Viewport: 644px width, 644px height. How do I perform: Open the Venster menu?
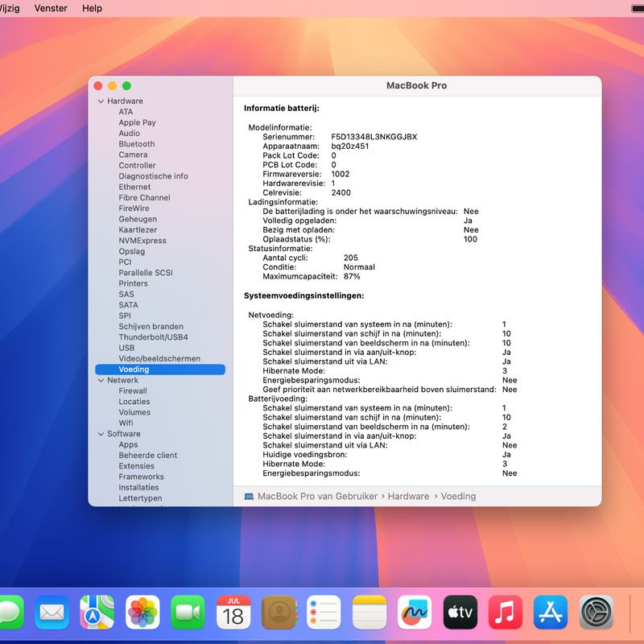click(51, 8)
